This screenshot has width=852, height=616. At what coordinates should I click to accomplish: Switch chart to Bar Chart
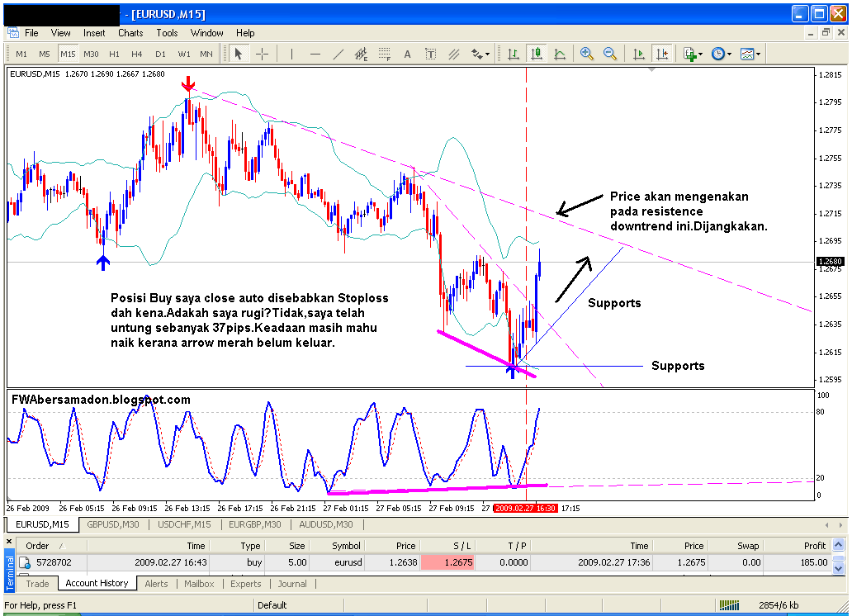pyautogui.click(x=513, y=54)
